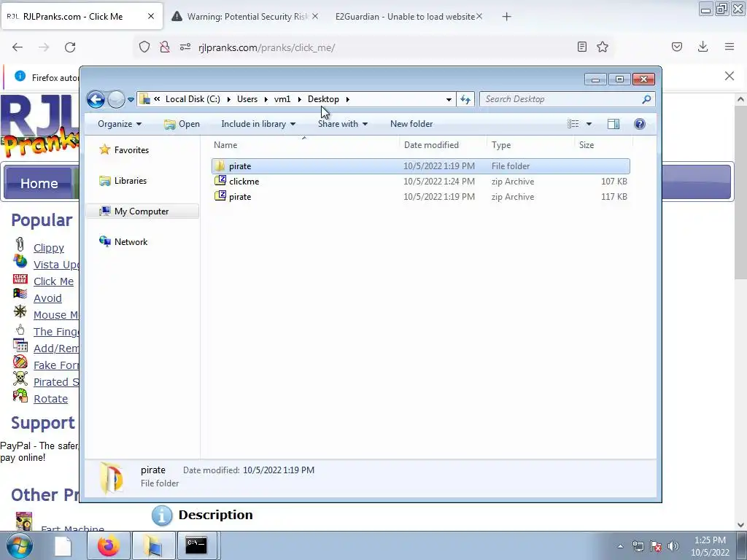Click the Explorer refresh address button
This screenshot has width=747, height=560.
click(x=465, y=99)
